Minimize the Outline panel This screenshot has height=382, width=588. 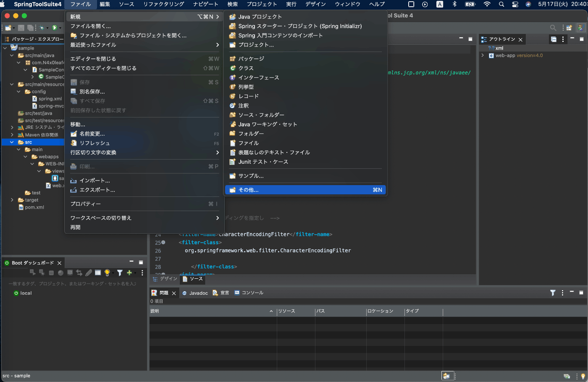click(572, 39)
